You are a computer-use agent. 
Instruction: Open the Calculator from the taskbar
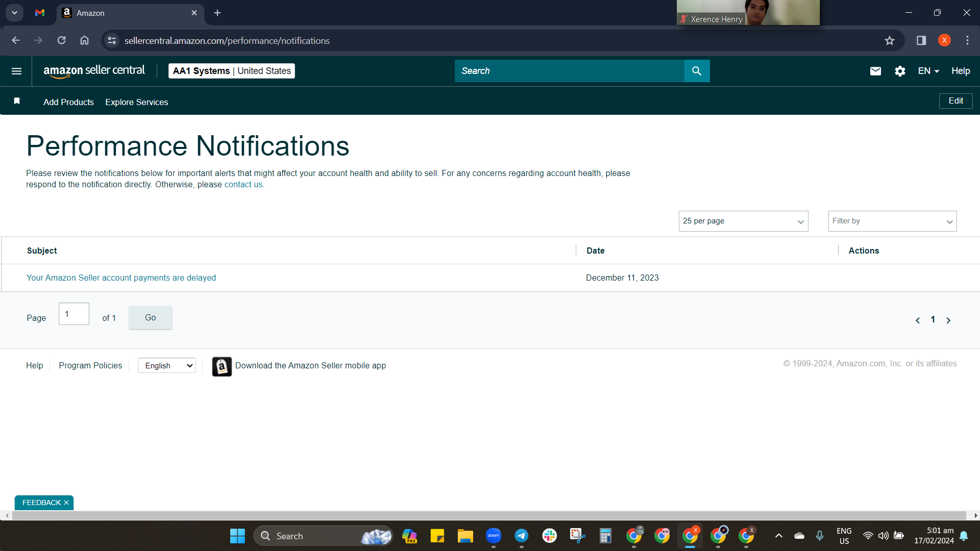click(x=605, y=536)
